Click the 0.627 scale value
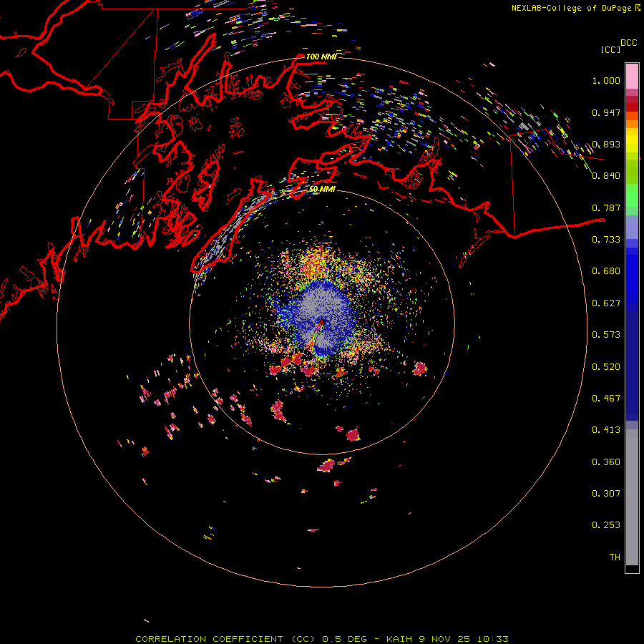The width and height of the screenshot is (644, 644). (606, 303)
